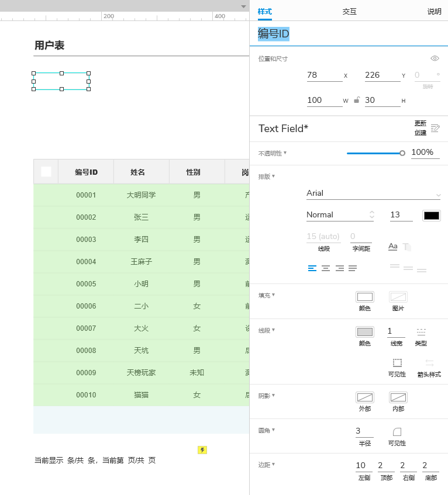Click the yellow lightning interaction marker
Viewport: 448px width, 495px height.
pos(202,450)
